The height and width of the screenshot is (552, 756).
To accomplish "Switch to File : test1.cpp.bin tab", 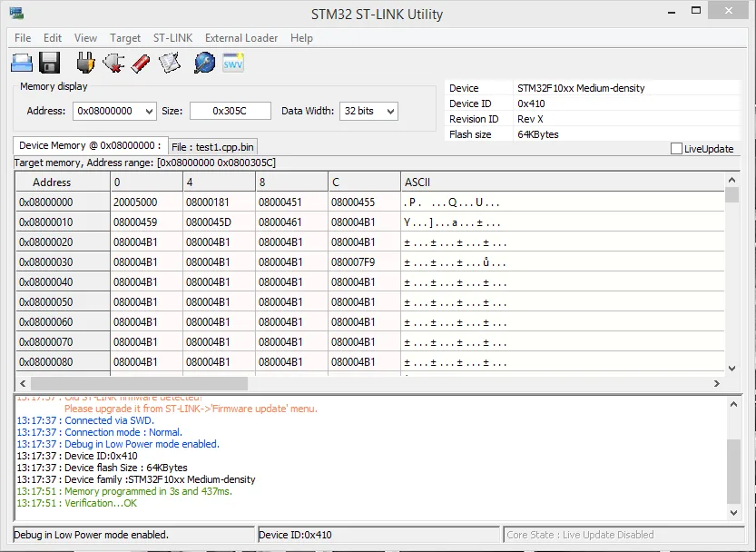I will [x=212, y=147].
